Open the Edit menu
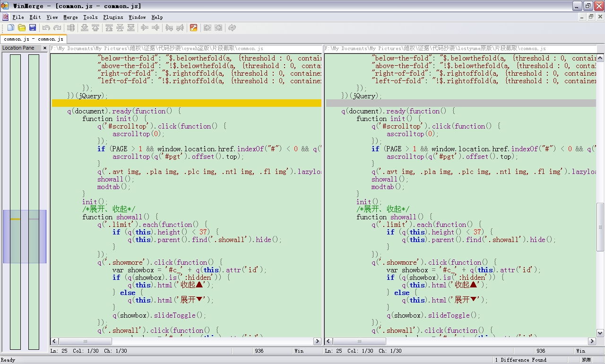This screenshot has height=364, width=605. click(x=35, y=17)
